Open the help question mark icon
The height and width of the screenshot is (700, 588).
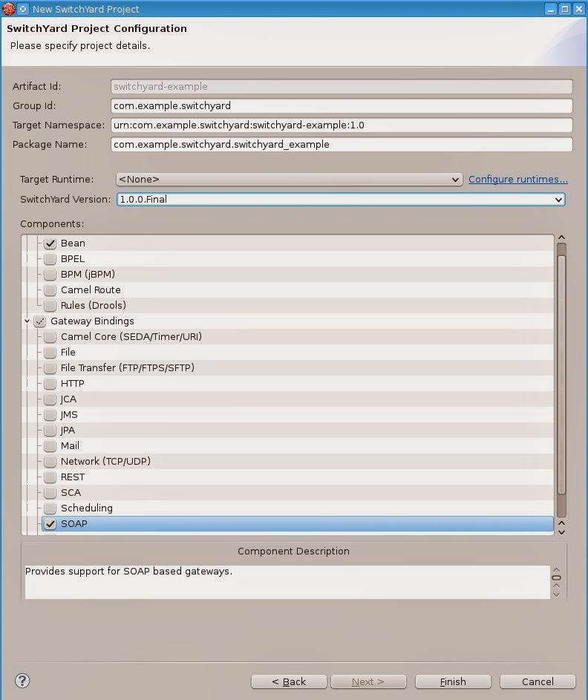[22, 681]
